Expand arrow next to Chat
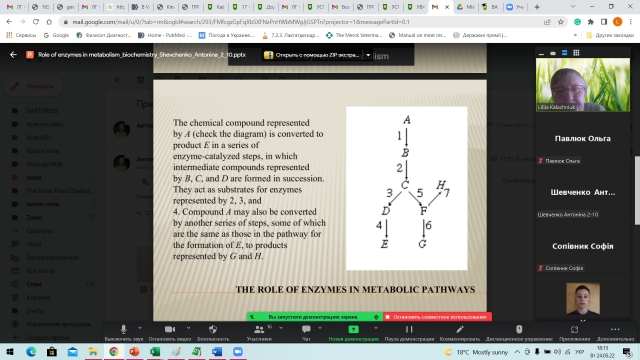 point(320,328)
